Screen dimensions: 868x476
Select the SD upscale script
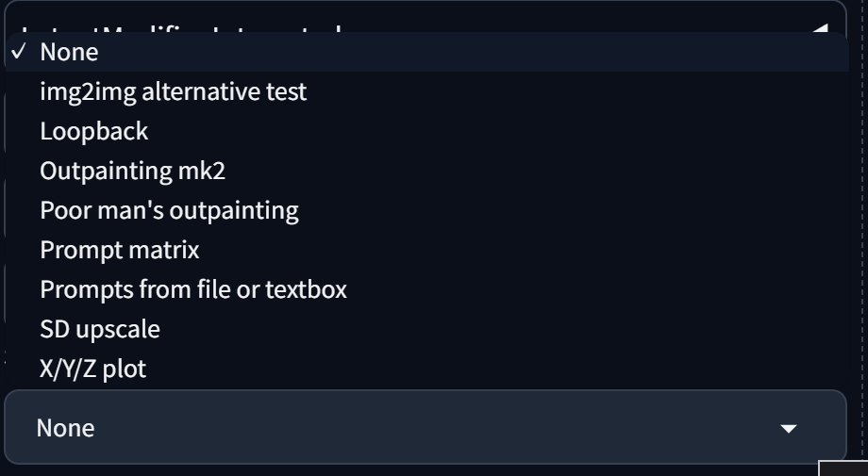coord(99,329)
